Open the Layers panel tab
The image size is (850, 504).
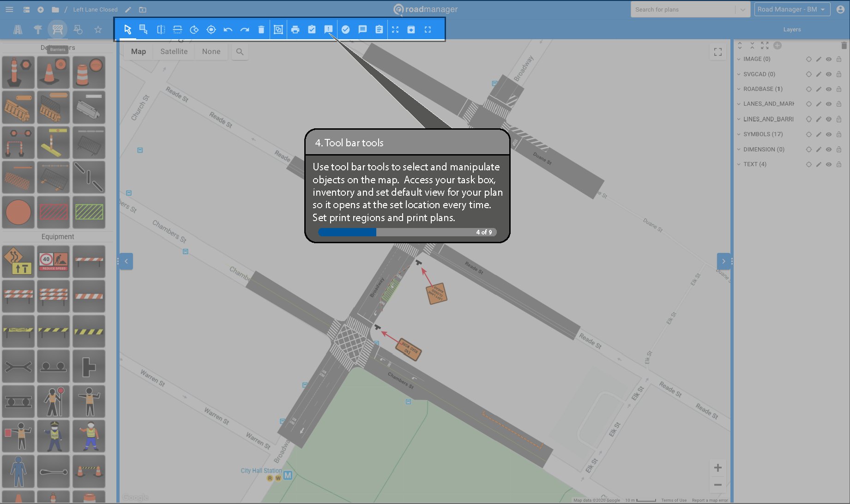[792, 30]
